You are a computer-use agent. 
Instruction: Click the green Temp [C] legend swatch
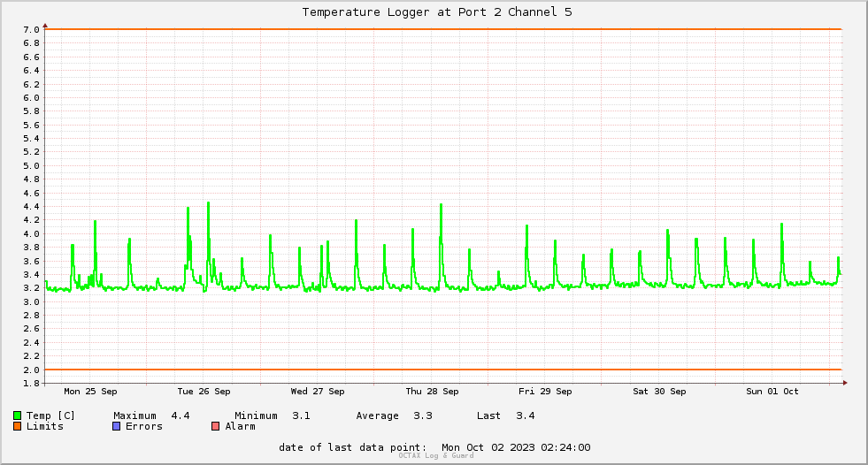[x=17, y=415]
